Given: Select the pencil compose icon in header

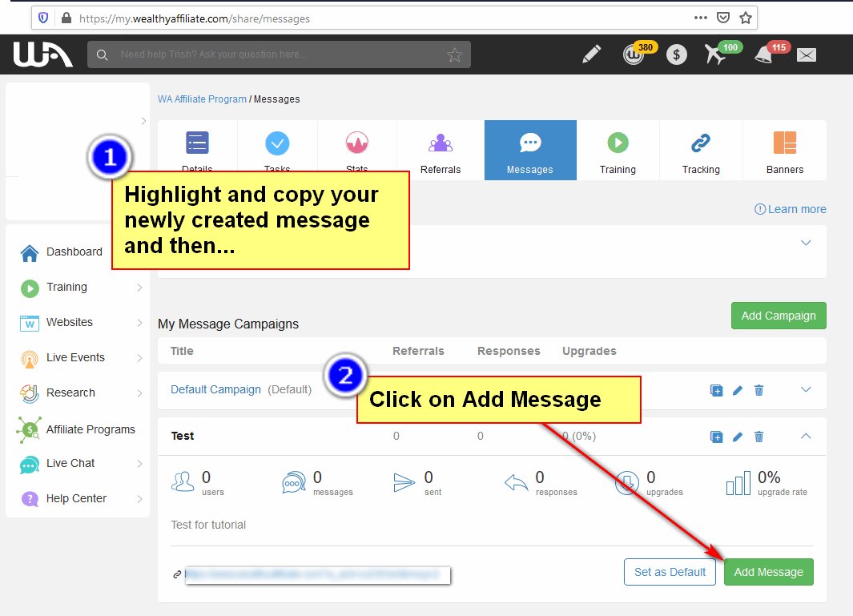Looking at the screenshot, I should click(591, 54).
